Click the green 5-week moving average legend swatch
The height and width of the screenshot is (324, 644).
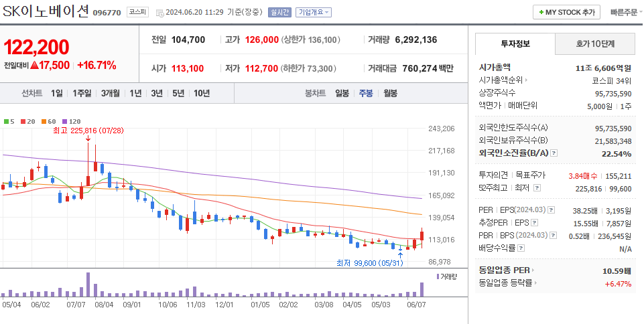pyautogui.click(x=6, y=121)
